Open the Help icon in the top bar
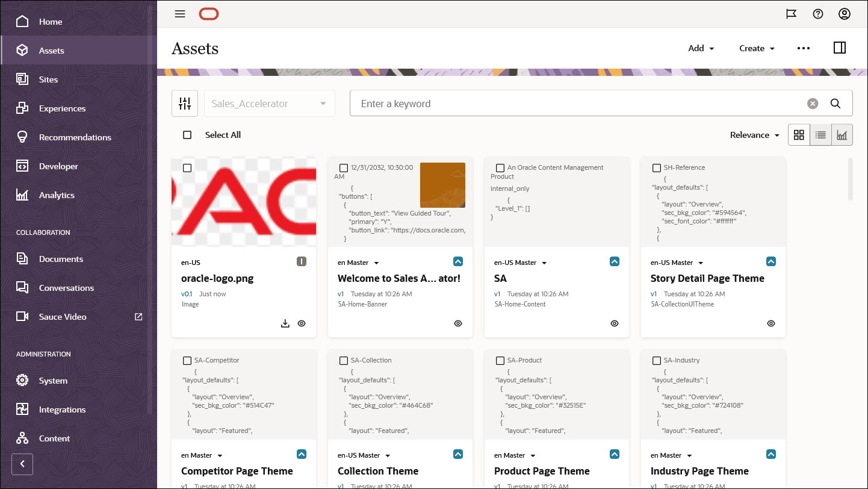Viewport: 868px width, 489px height. [x=817, y=14]
